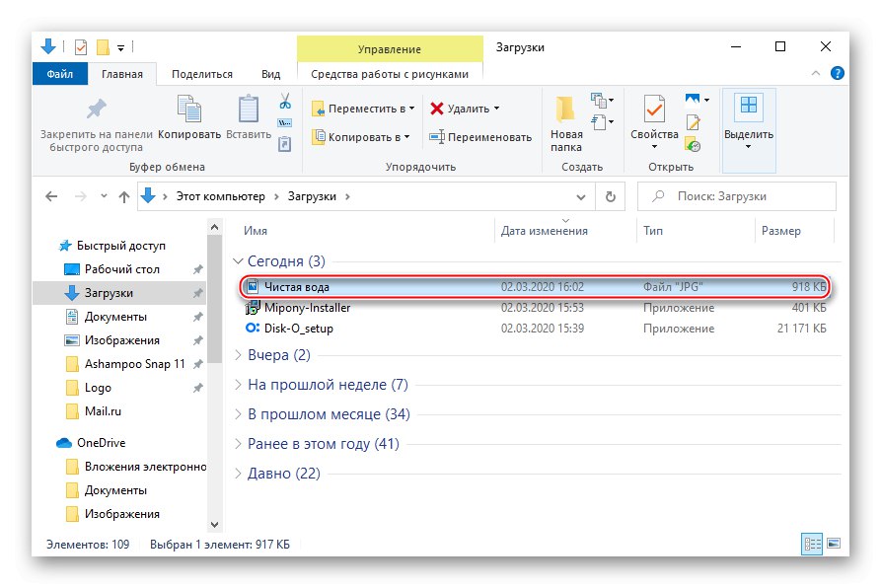Click the Copy icon in the clipboard group
The height and width of the screenshot is (588, 881).
click(x=189, y=109)
